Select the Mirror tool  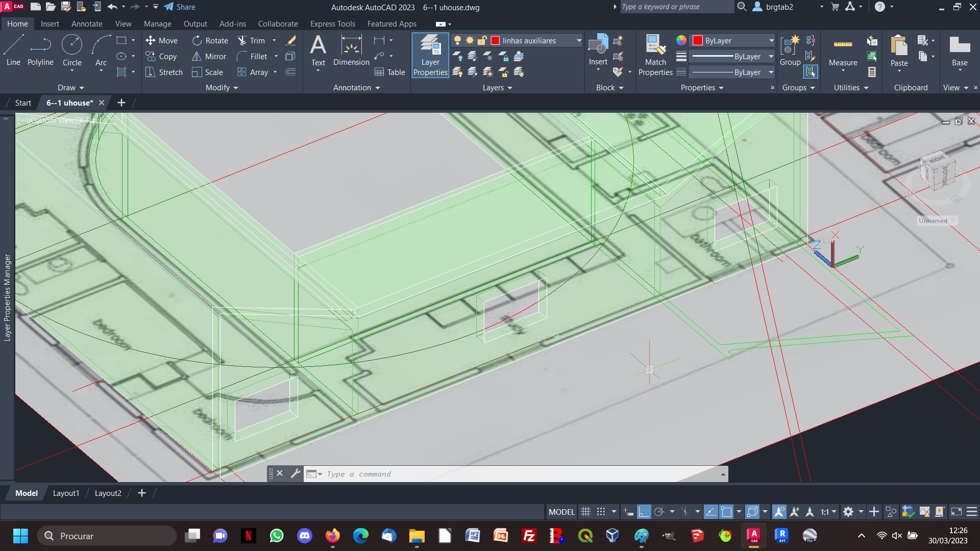[215, 56]
